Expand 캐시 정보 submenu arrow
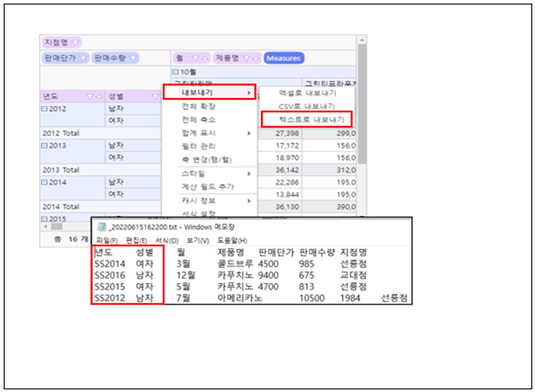Screen dimensions: 535x392 pos(248,201)
